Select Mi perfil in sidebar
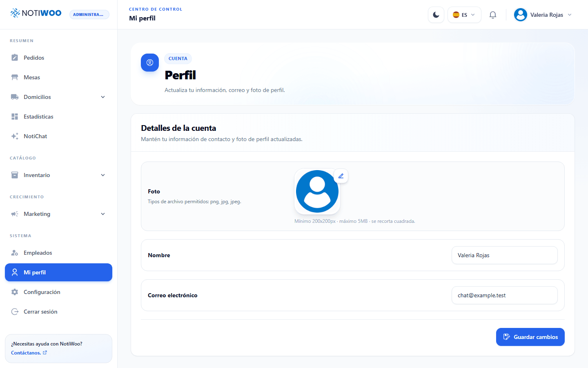This screenshot has height=368, width=588. 58,272
